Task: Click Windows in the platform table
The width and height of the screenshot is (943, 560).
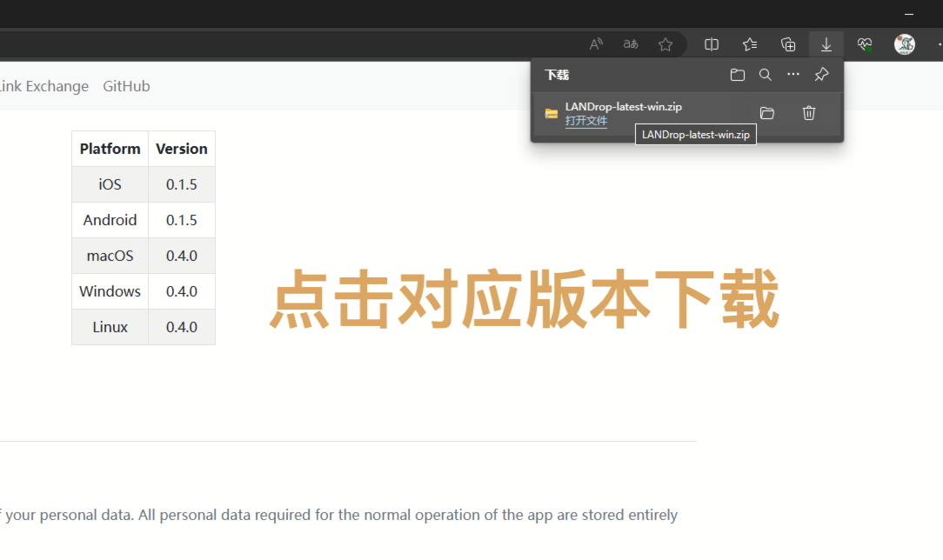Action: (x=110, y=291)
